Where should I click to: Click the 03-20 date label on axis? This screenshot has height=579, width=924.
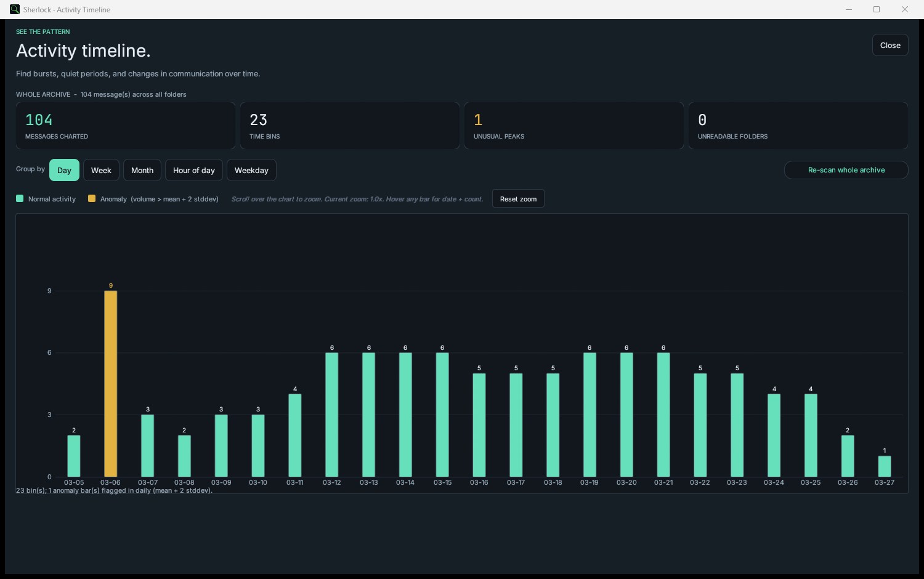[x=626, y=482]
